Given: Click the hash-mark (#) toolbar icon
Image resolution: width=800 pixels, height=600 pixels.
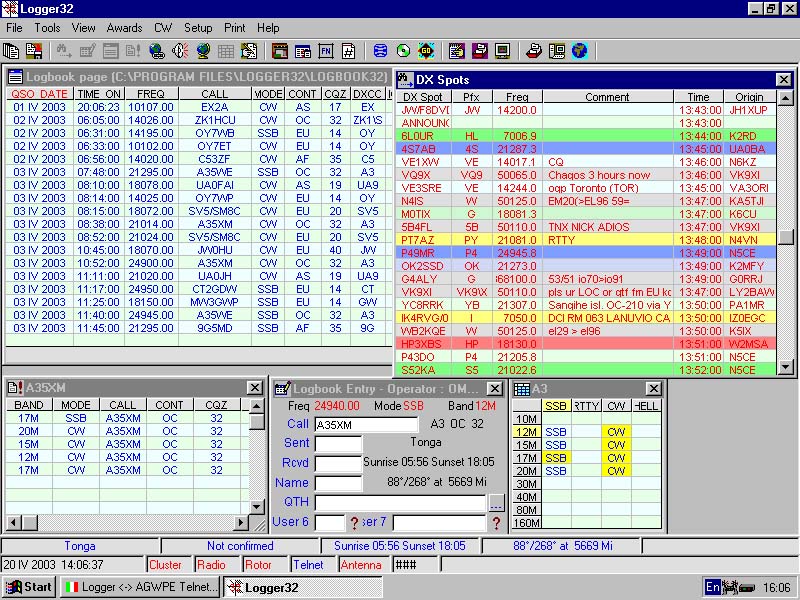Looking at the screenshot, I should point(348,51).
